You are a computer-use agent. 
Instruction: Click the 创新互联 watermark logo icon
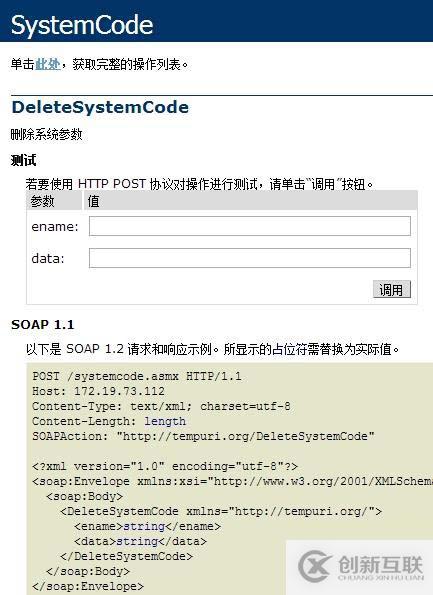315,566
